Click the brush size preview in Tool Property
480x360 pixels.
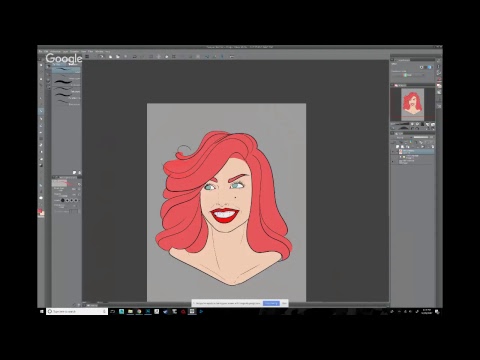[x=60, y=183]
